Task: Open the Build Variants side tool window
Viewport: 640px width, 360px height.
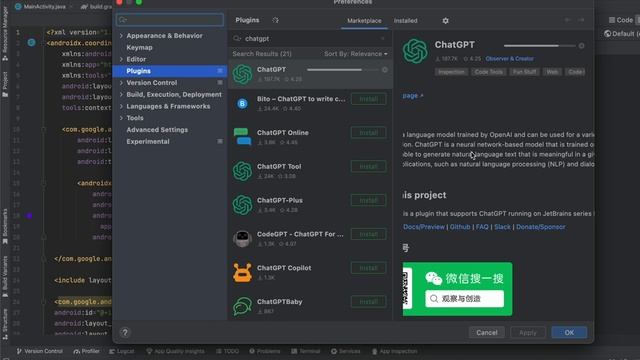Action: pyautogui.click(x=5, y=278)
